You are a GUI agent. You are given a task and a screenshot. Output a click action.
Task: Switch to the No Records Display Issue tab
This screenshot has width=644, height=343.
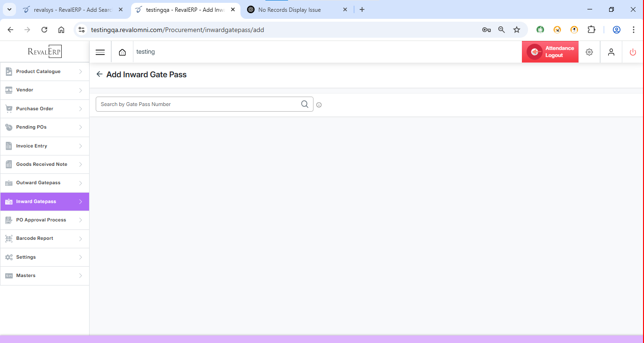pyautogui.click(x=289, y=9)
